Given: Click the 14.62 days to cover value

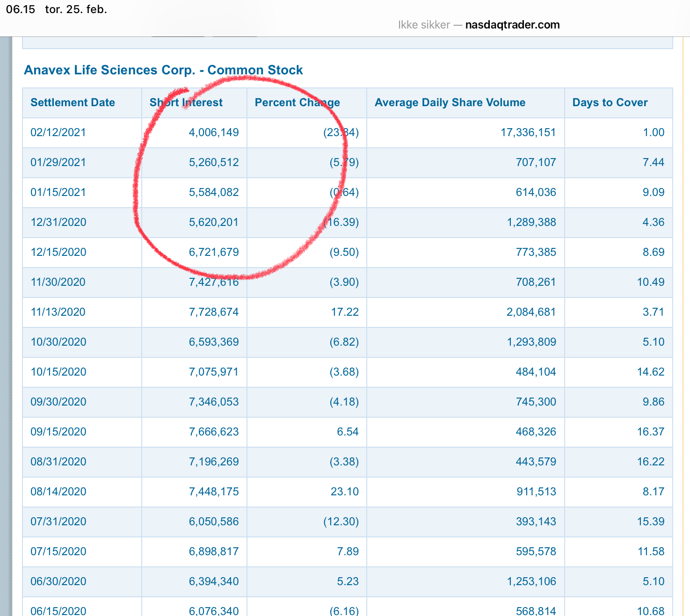Looking at the screenshot, I should pos(650,372).
